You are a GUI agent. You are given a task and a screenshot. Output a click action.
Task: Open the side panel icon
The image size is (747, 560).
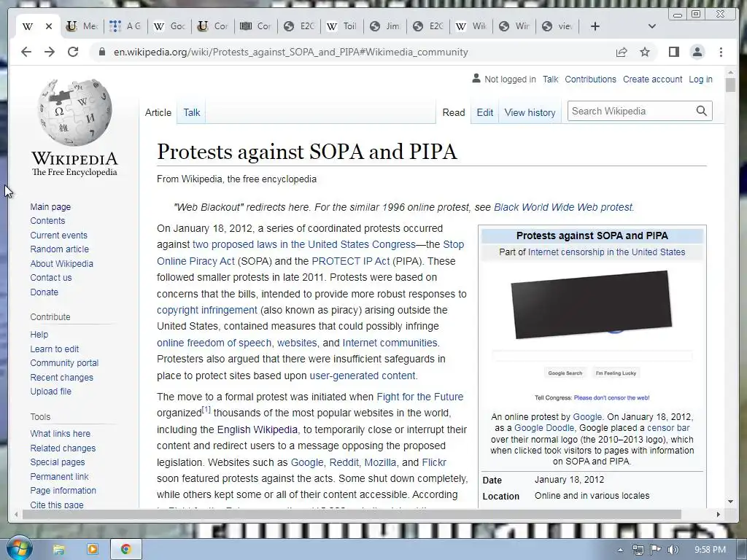tap(673, 52)
